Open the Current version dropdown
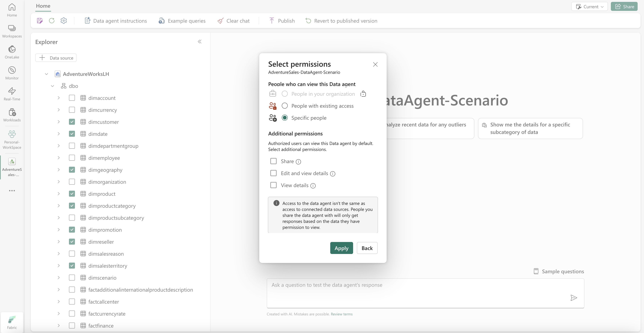644x333 pixels. (x=589, y=7)
